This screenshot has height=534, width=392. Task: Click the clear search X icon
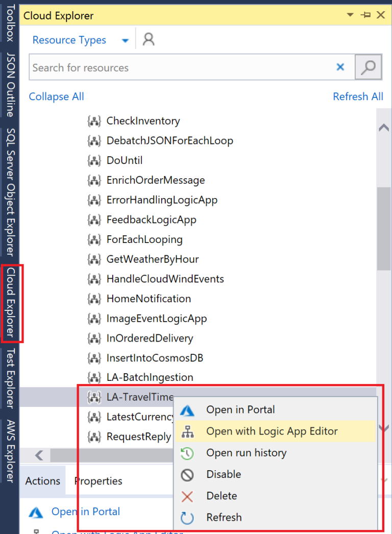340,67
